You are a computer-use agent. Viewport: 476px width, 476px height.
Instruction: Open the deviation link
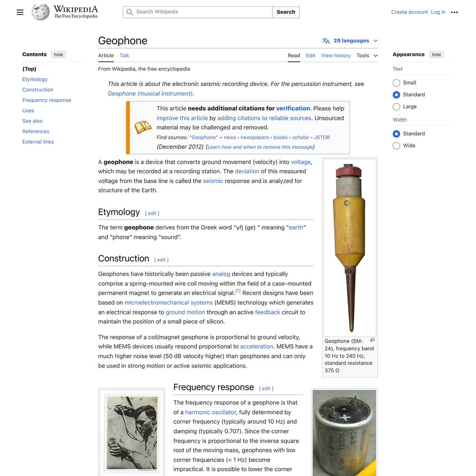click(247, 171)
